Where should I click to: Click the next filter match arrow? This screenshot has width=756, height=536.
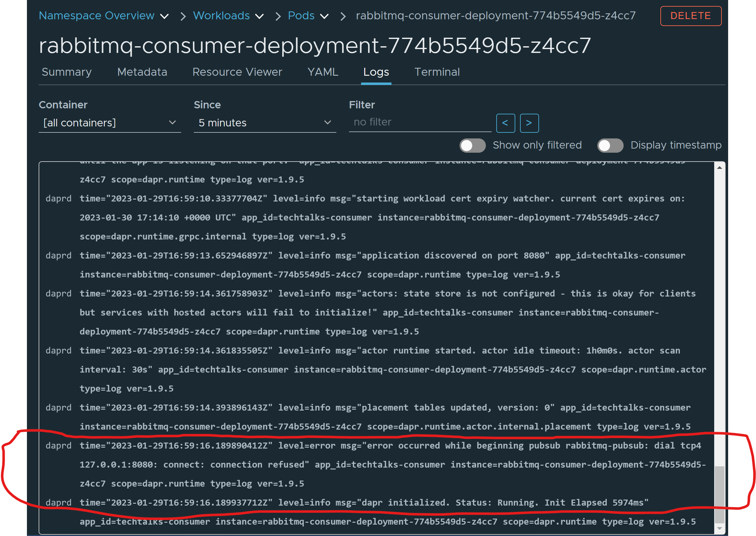pyautogui.click(x=529, y=123)
